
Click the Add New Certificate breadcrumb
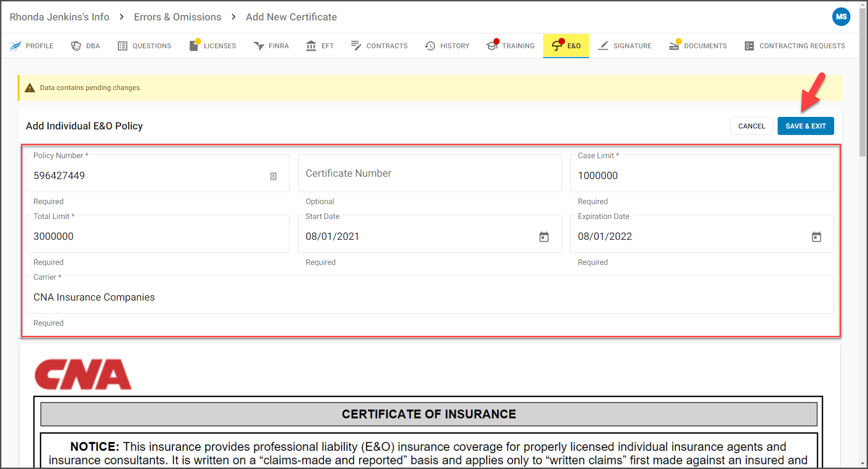291,17
